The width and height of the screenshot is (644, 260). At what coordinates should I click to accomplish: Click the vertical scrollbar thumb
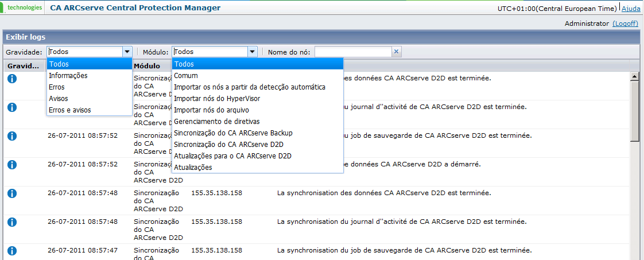[x=635, y=112]
